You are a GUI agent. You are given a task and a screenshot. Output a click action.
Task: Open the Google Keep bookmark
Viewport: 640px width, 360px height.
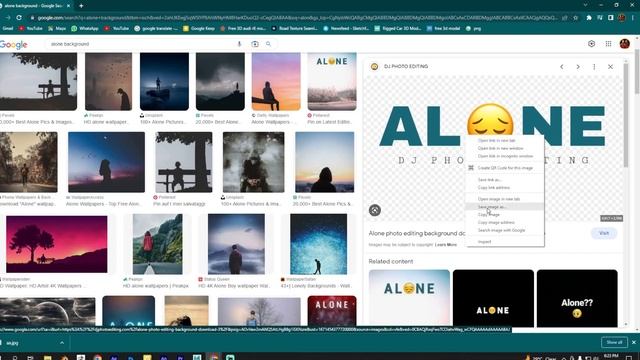[x=199, y=29]
